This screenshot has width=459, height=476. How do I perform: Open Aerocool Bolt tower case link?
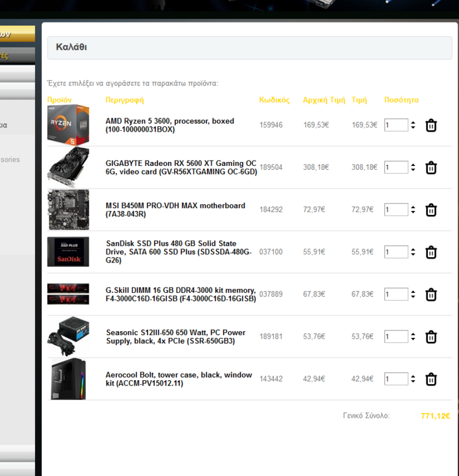tap(179, 379)
